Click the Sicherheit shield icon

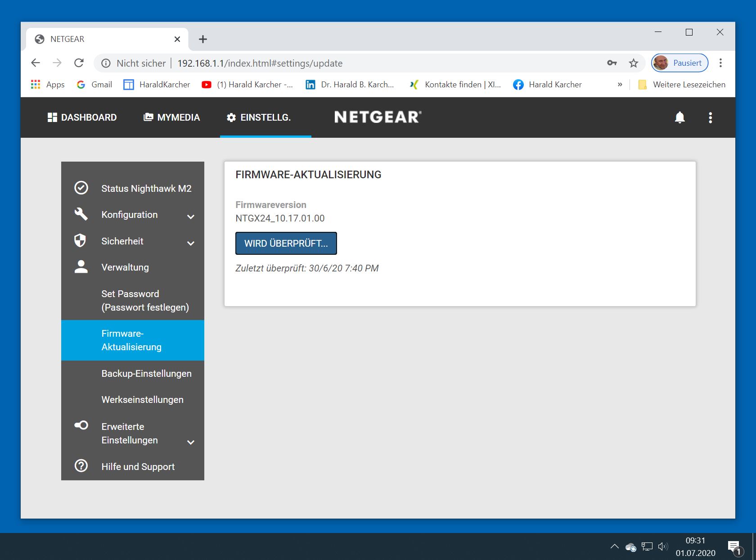point(80,240)
